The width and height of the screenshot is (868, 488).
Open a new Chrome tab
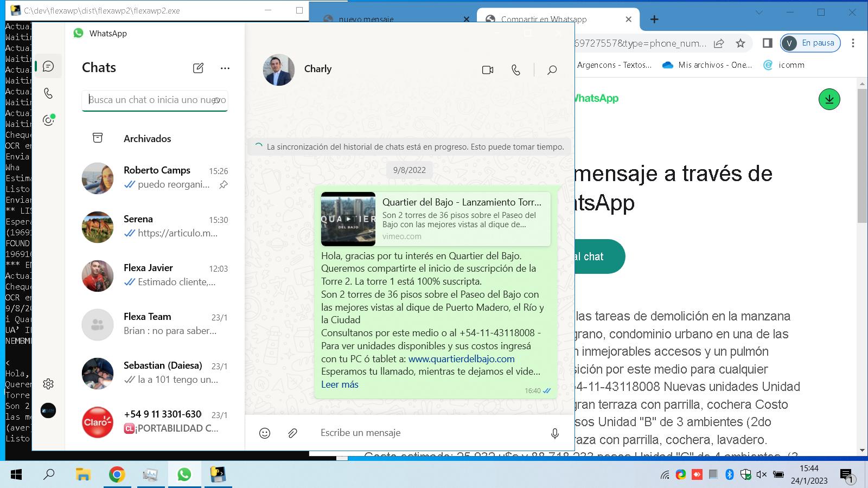click(x=654, y=19)
